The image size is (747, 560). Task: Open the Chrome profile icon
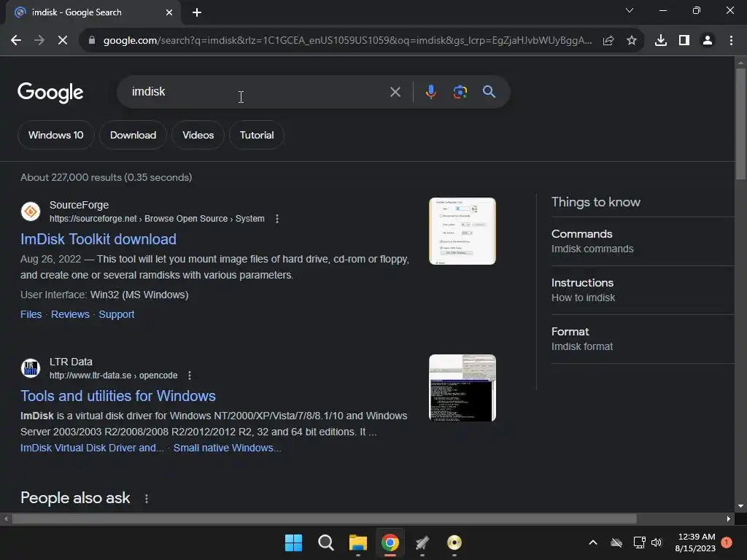tap(708, 41)
